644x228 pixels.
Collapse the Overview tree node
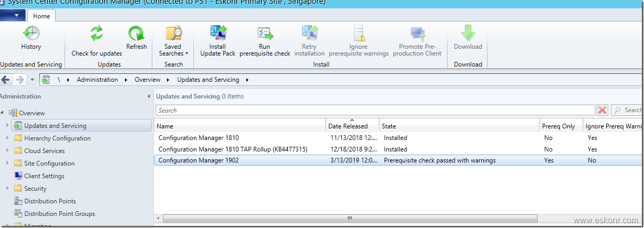tap(3, 113)
